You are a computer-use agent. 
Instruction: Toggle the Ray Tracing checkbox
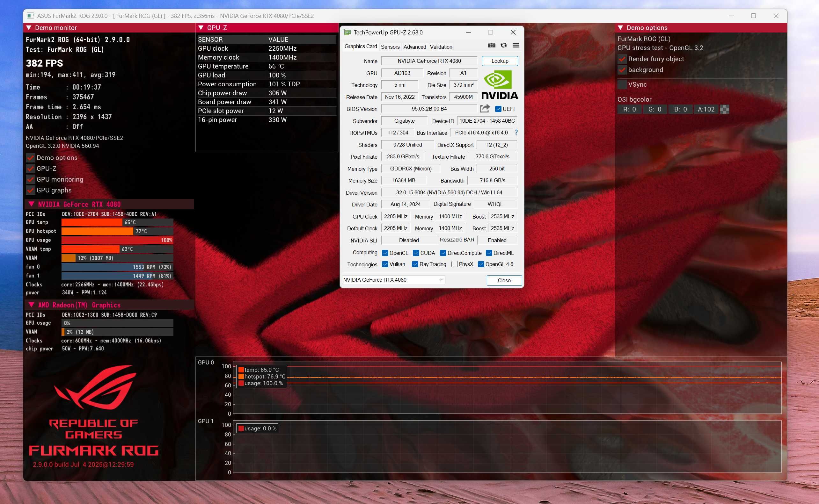[415, 264]
